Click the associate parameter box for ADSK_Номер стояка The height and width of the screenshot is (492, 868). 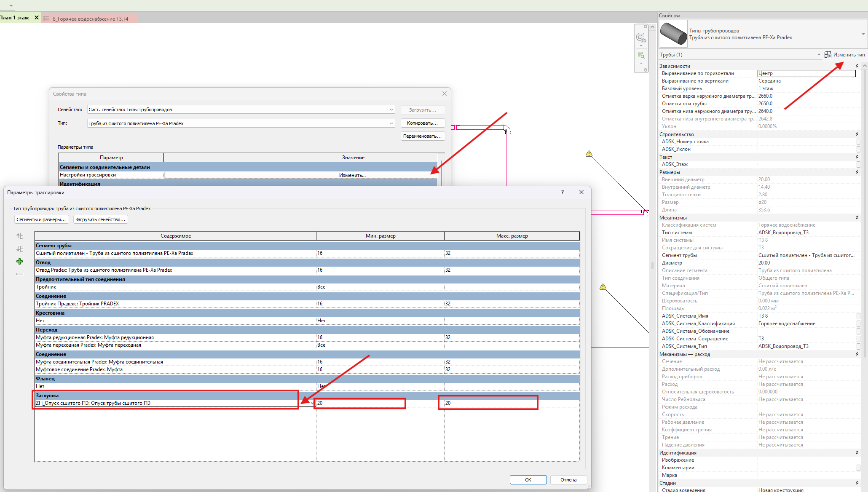(x=858, y=142)
